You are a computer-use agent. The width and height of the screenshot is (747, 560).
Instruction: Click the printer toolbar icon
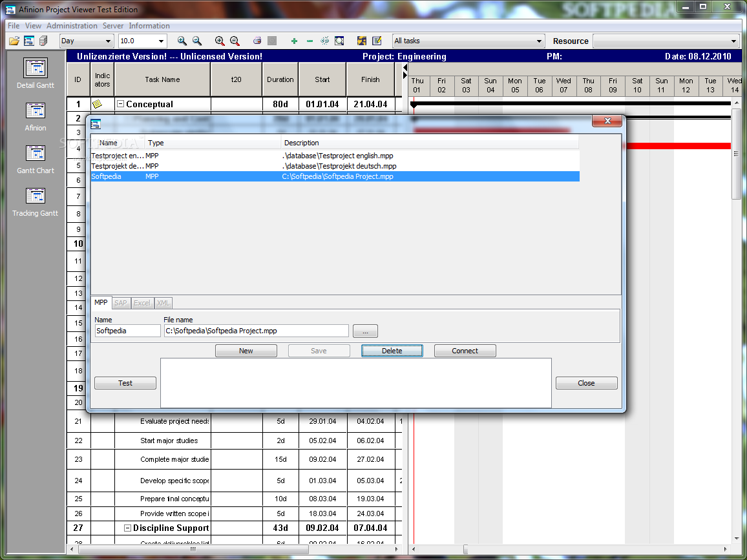[257, 41]
